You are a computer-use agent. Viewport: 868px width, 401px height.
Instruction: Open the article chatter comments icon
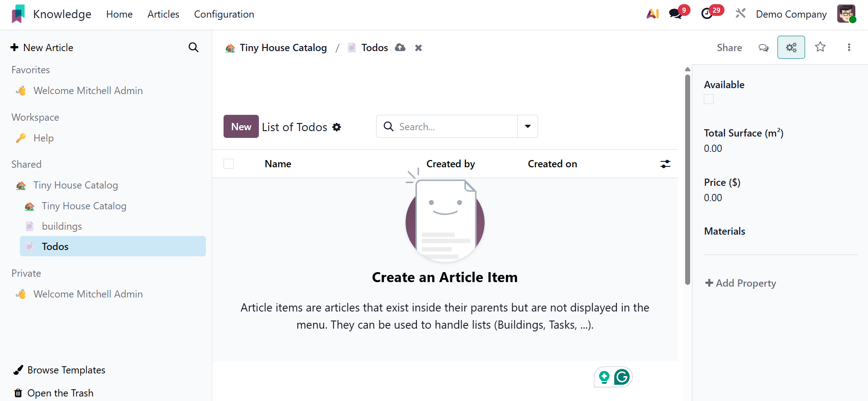click(x=763, y=47)
